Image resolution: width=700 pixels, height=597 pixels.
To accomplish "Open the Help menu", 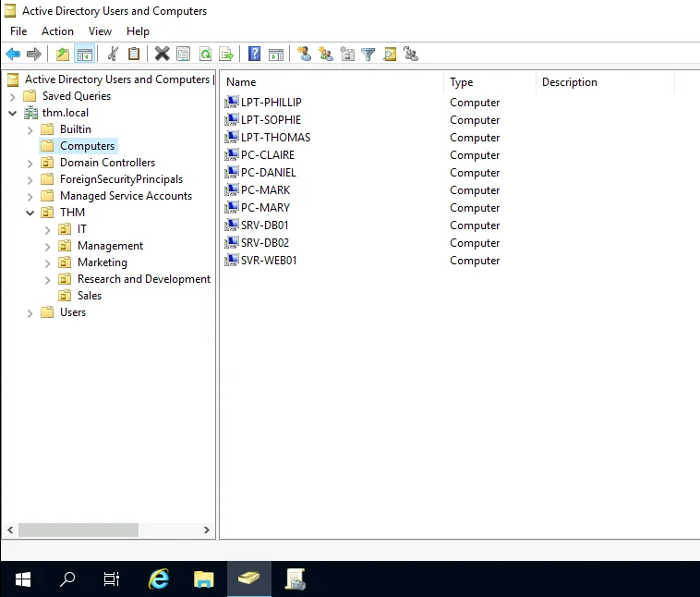I will (138, 31).
